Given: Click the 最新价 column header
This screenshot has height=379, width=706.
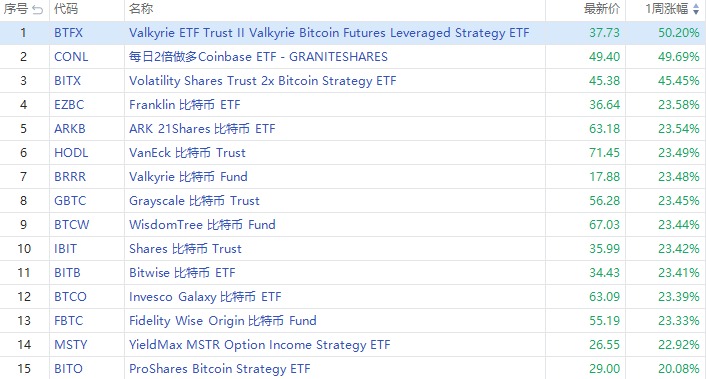Looking at the screenshot, I should pyautogui.click(x=602, y=9).
